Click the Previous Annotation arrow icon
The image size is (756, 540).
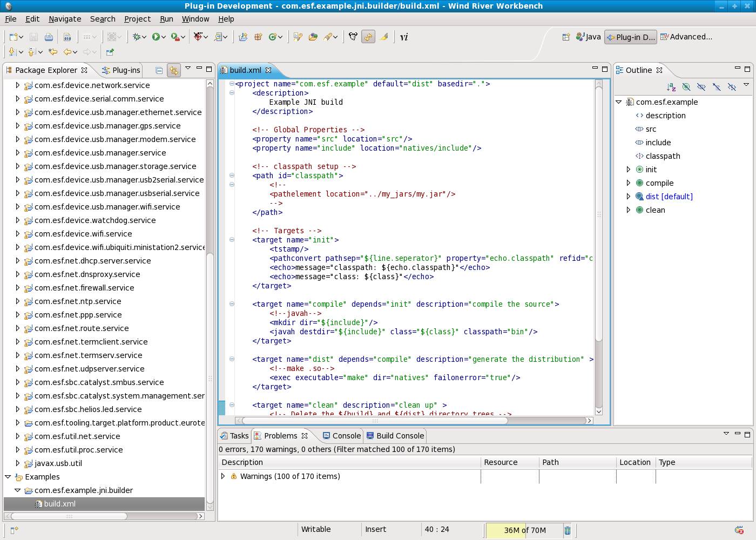coord(32,52)
